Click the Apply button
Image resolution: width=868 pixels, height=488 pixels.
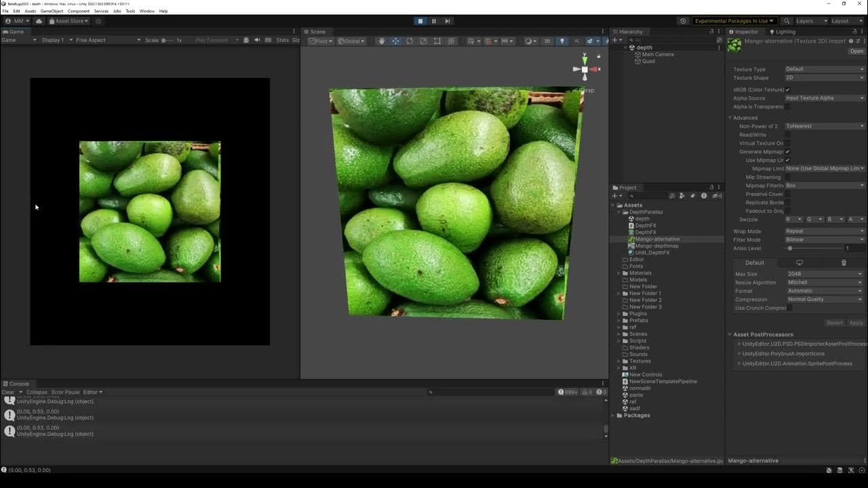856,323
